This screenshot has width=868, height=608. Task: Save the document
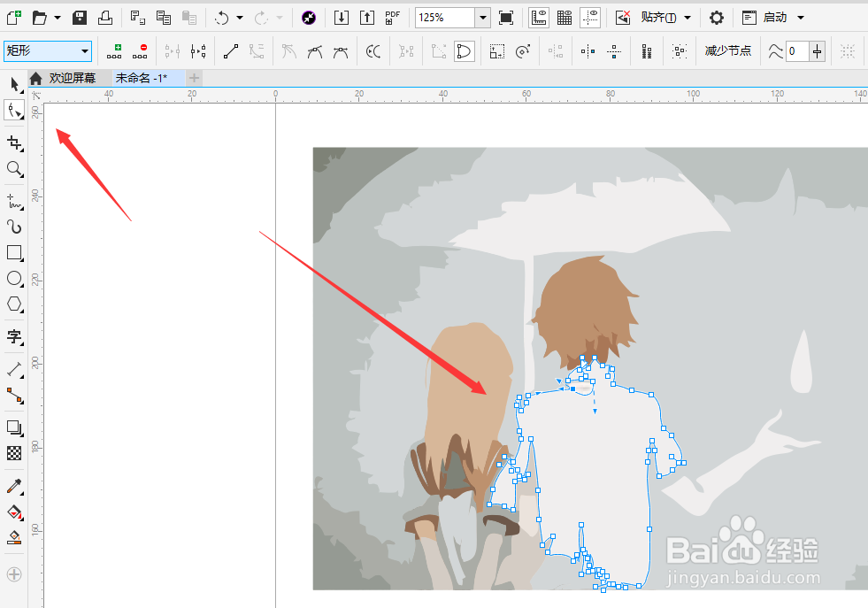tap(80, 18)
